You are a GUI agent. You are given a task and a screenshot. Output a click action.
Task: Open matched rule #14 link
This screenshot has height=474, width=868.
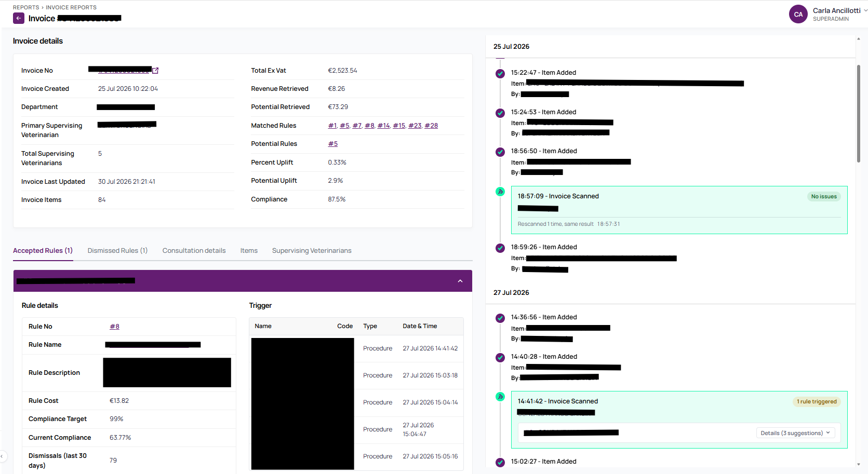click(383, 126)
